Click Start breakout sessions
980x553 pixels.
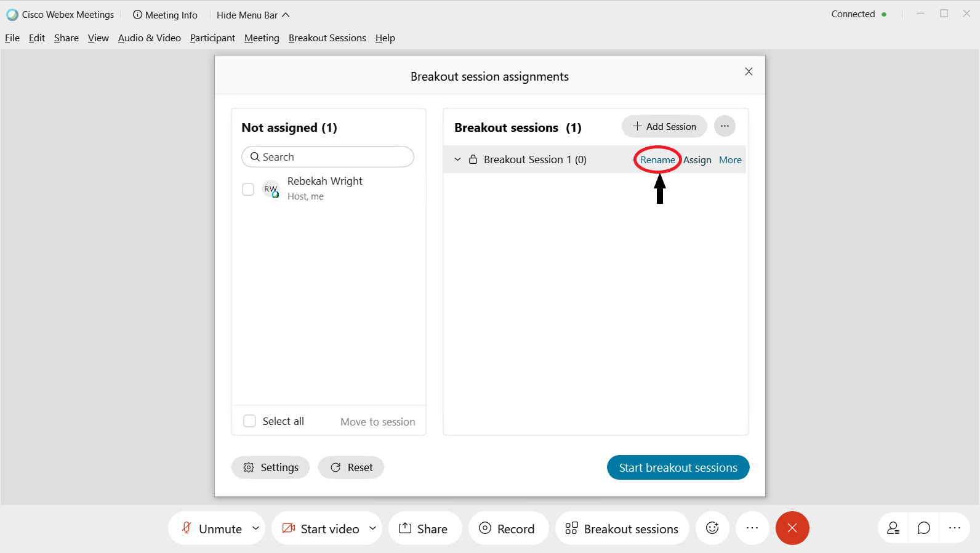tap(678, 467)
